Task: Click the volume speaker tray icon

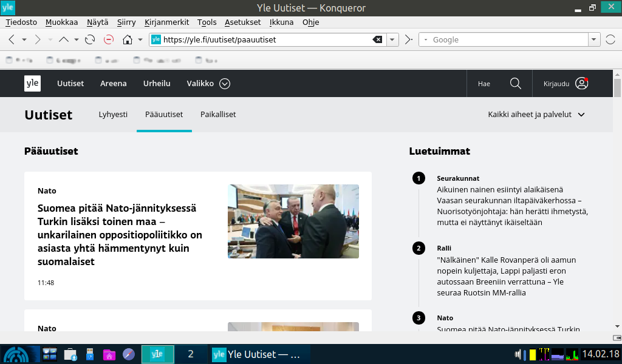Action: click(x=518, y=354)
